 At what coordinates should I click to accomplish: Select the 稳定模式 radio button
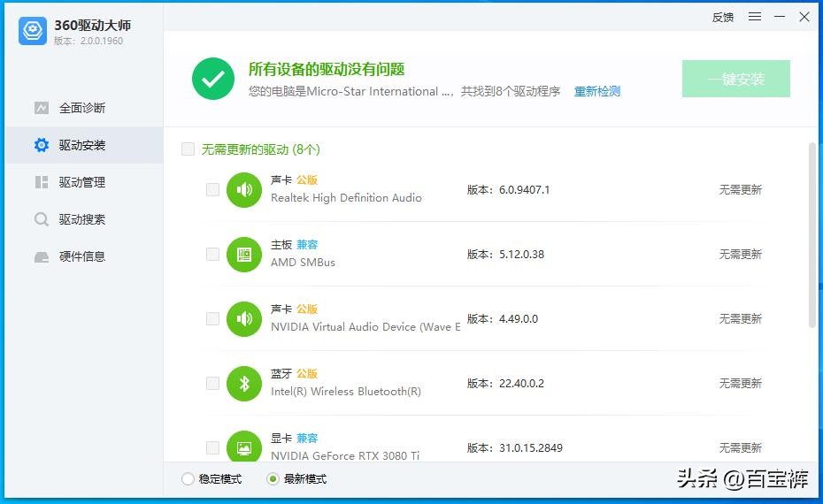tap(188, 479)
